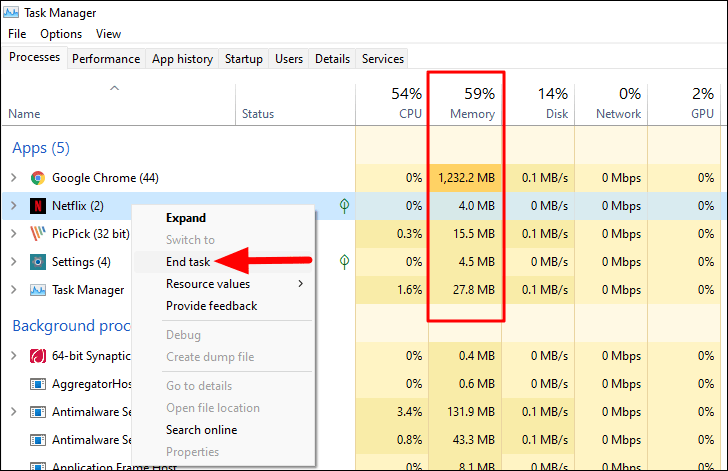
Task: Click the green leaf icon in the Netflix row
Action: pos(344,206)
